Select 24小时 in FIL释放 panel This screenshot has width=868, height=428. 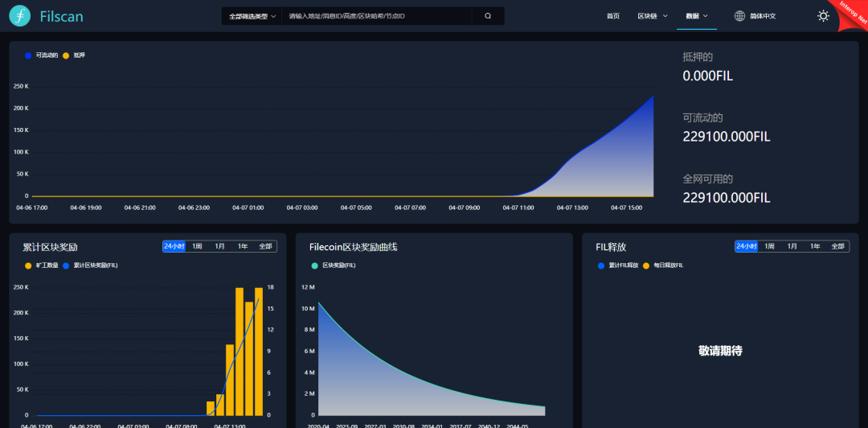746,246
